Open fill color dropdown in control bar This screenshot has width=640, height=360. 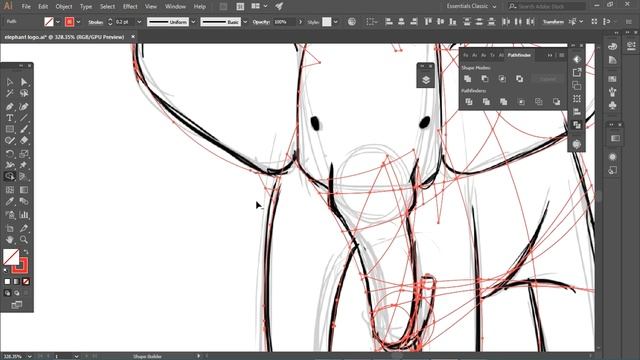(x=58, y=22)
